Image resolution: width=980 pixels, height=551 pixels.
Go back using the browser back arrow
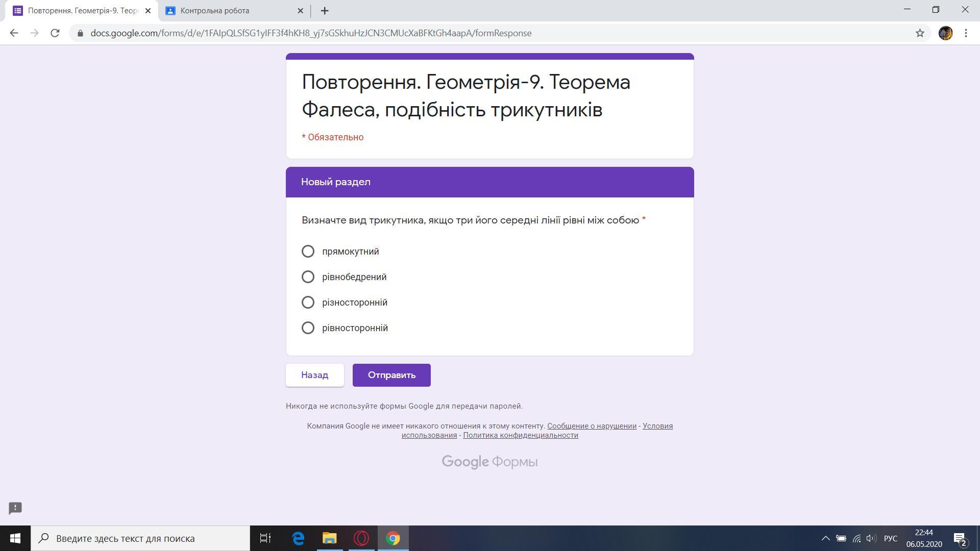pos(14,33)
